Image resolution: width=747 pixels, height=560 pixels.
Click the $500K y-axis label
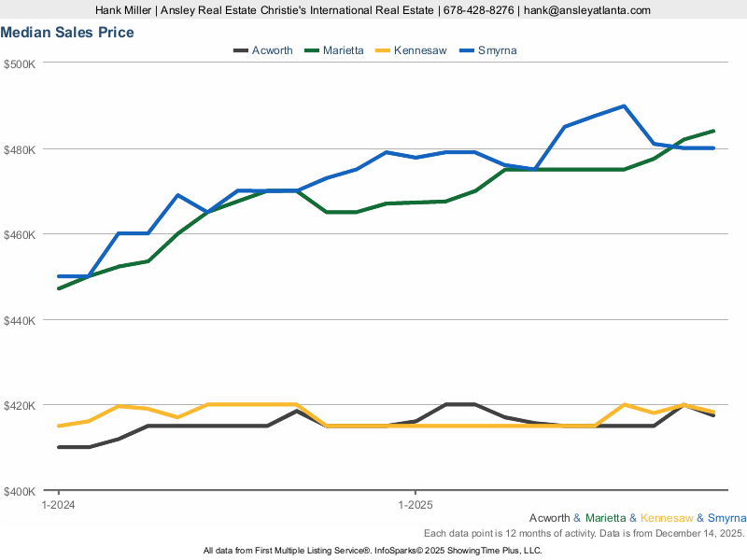pos(20,63)
